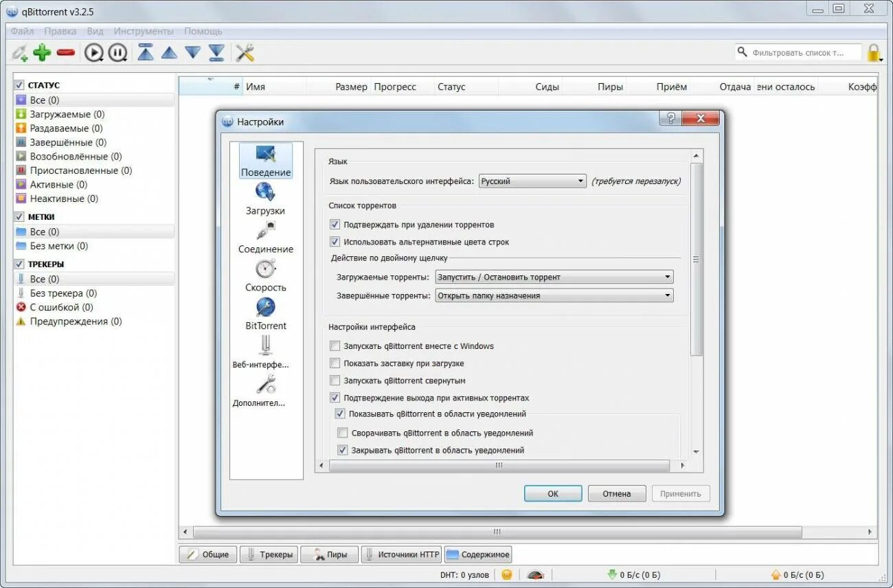Click search magnifier icon in filter field
This screenshot has height=588, width=893.
(743, 52)
